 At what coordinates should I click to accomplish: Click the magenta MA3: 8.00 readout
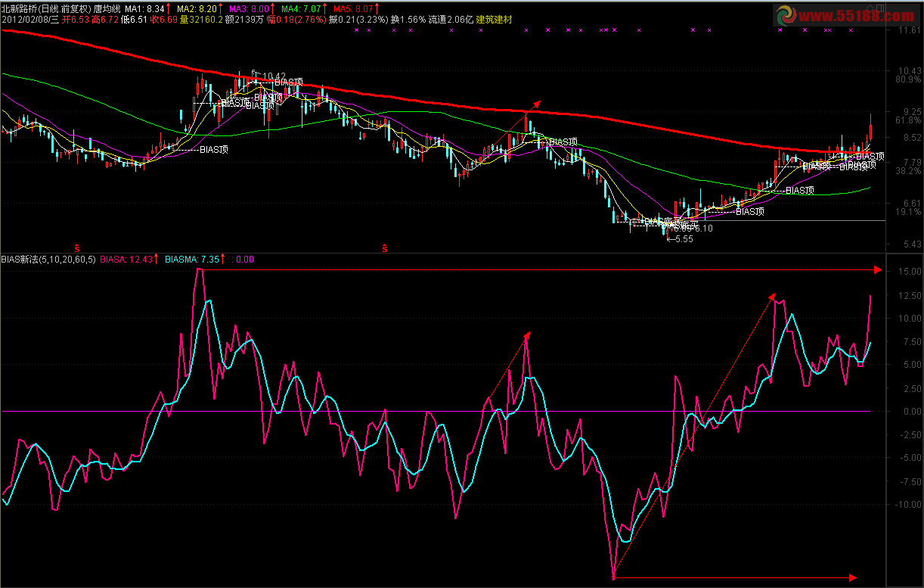pyautogui.click(x=249, y=8)
